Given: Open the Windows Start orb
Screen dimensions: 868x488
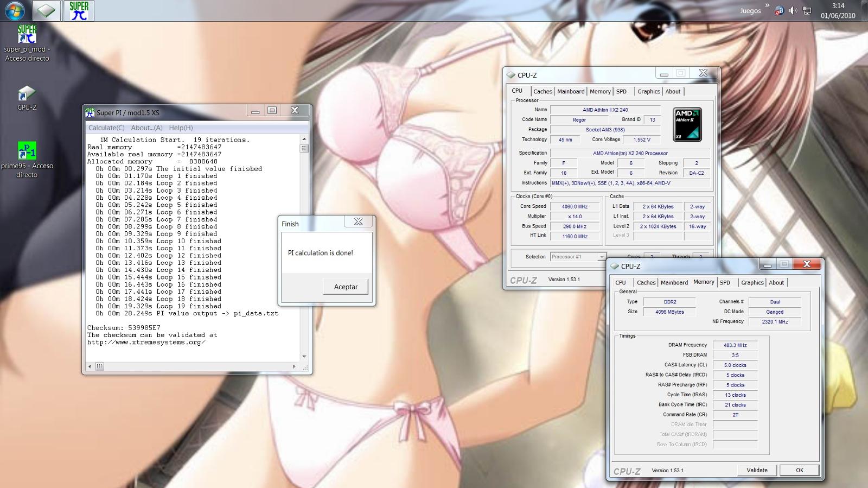Looking at the screenshot, I should [14, 10].
